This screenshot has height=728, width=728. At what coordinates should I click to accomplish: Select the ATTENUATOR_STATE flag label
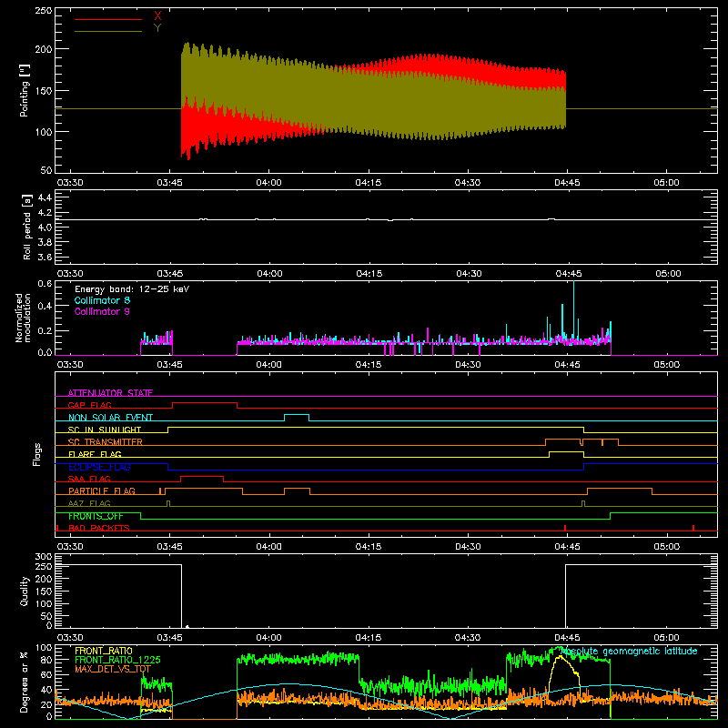coord(110,393)
